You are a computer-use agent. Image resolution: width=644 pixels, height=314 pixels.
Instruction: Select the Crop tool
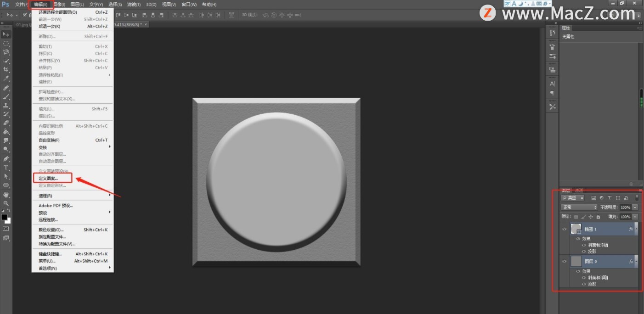(x=6, y=69)
